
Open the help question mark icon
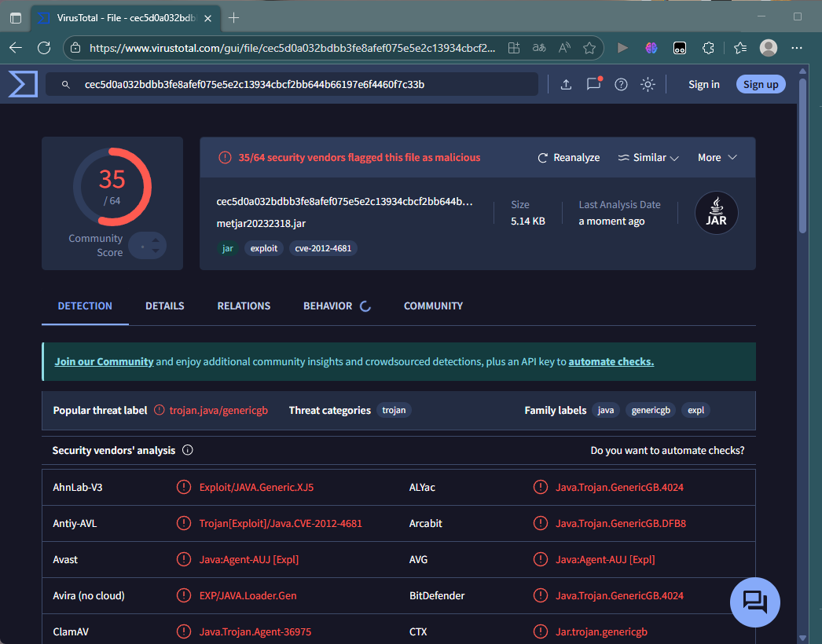pyautogui.click(x=622, y=84)
